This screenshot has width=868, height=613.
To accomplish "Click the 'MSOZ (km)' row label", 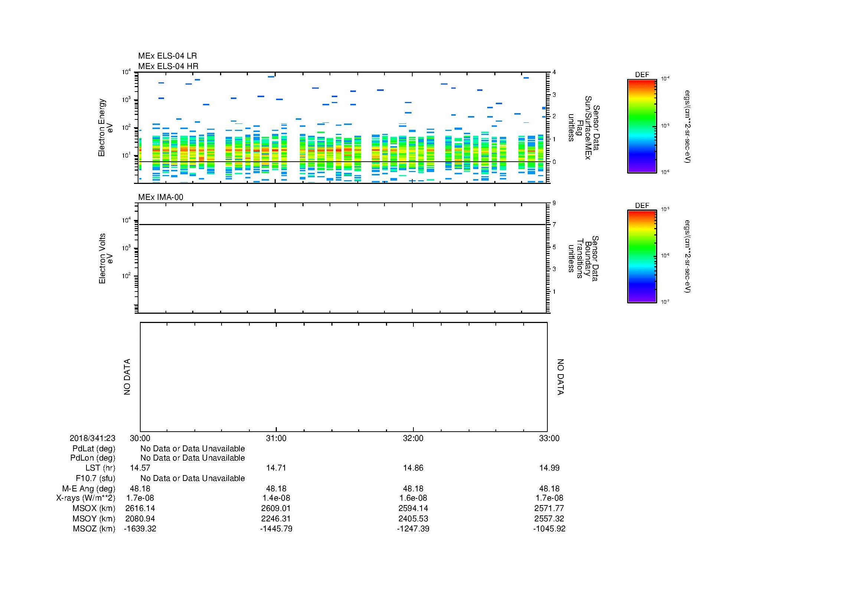I will [x=94, y=529].
